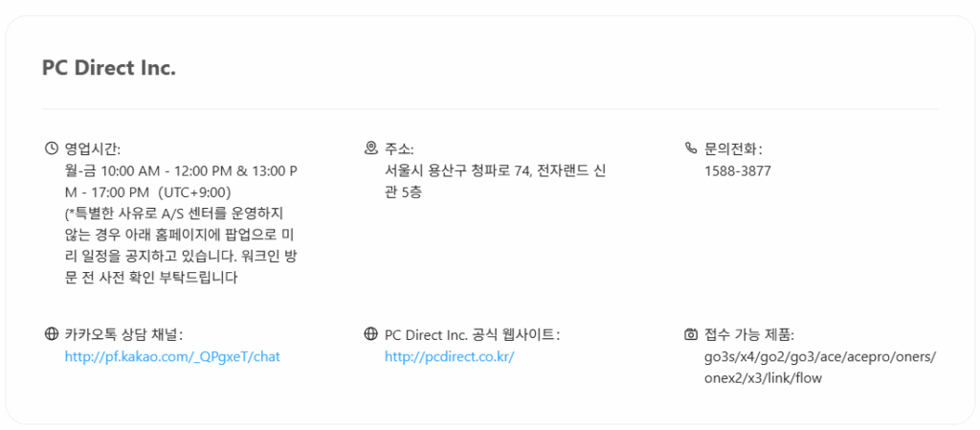Click the 주소 label text
Image resolution: width=980 pixels, height=430 pixels.
point(399,148)
